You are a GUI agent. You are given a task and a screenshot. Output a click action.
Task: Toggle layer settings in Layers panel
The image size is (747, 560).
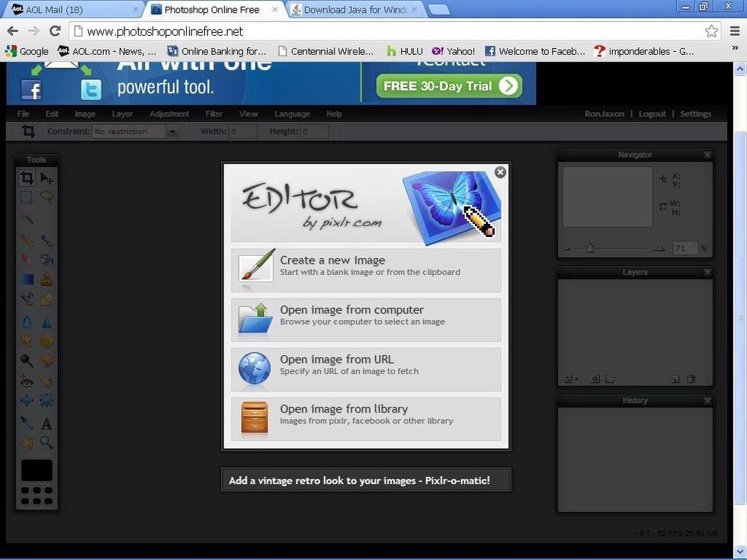click(x=570, y=379)
